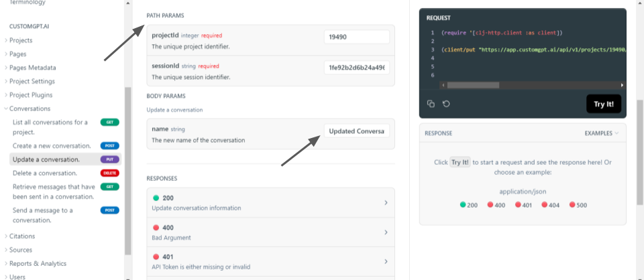Click the sidebar scrollbar up arrow
This screenshot has height=280, width=644.
tap(127, 3)
